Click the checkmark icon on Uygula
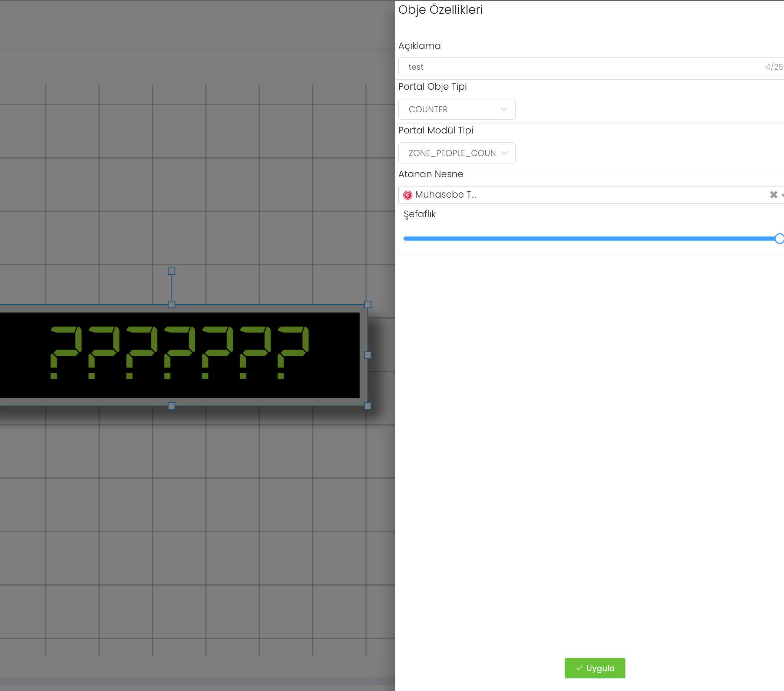784x691 pixels. tap(579, 668)
